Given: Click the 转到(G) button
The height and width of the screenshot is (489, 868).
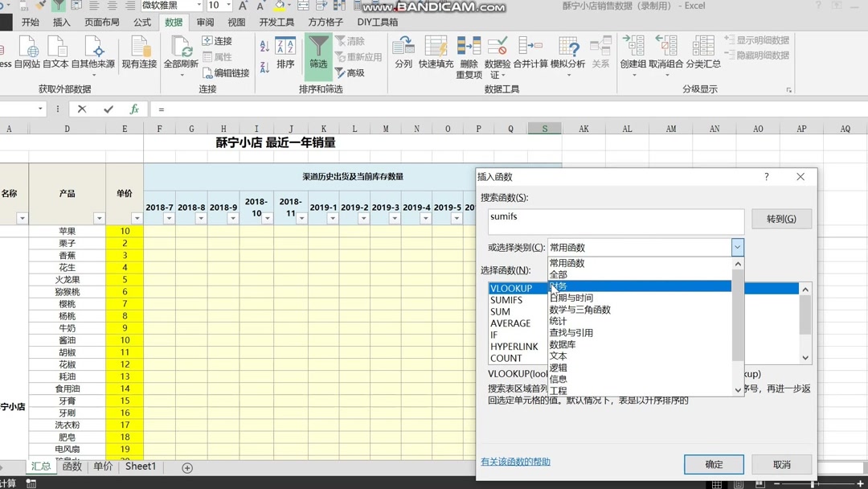Looking at the screenshot, I should click(780, 218).
